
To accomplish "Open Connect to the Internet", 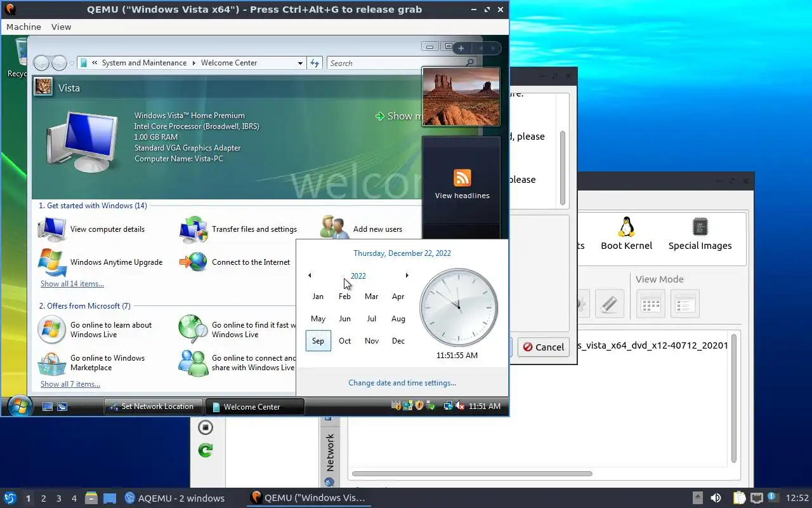I will point(235,262).
